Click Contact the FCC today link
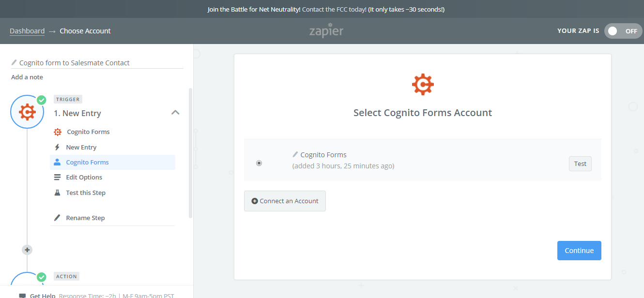644x298 pixels. tap(334, 9)
